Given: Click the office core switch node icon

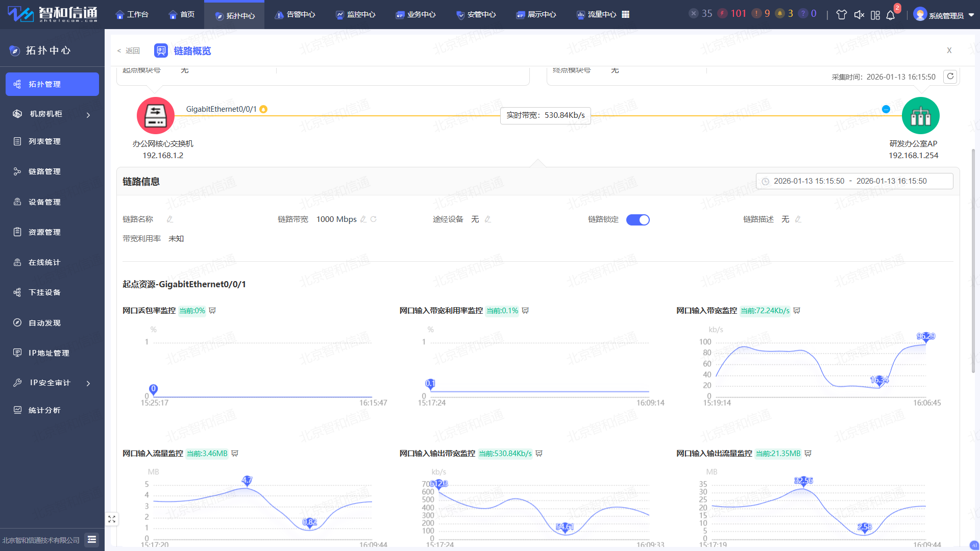Looking at the screenshot, I should pyautogui.click(x=156, y=116).
